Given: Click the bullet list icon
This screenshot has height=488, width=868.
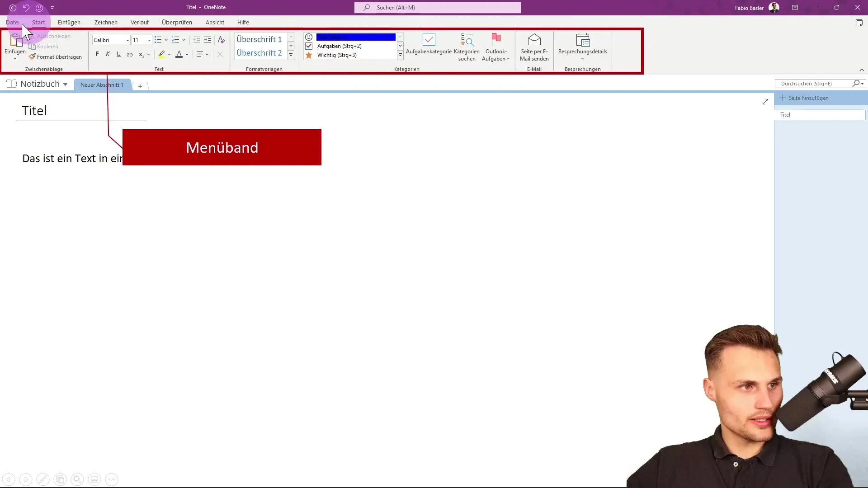Looking at the screenshot, I should pos(158,40).
